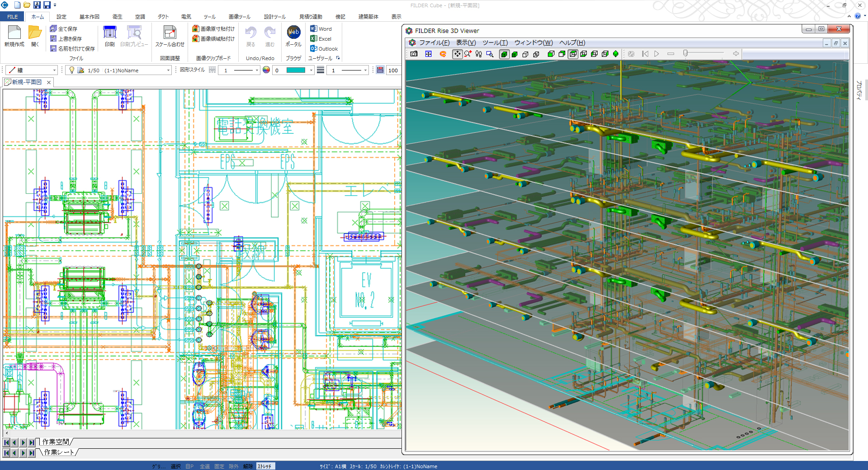Select the pan/move arrows tool in 3D Viewer

457,54
